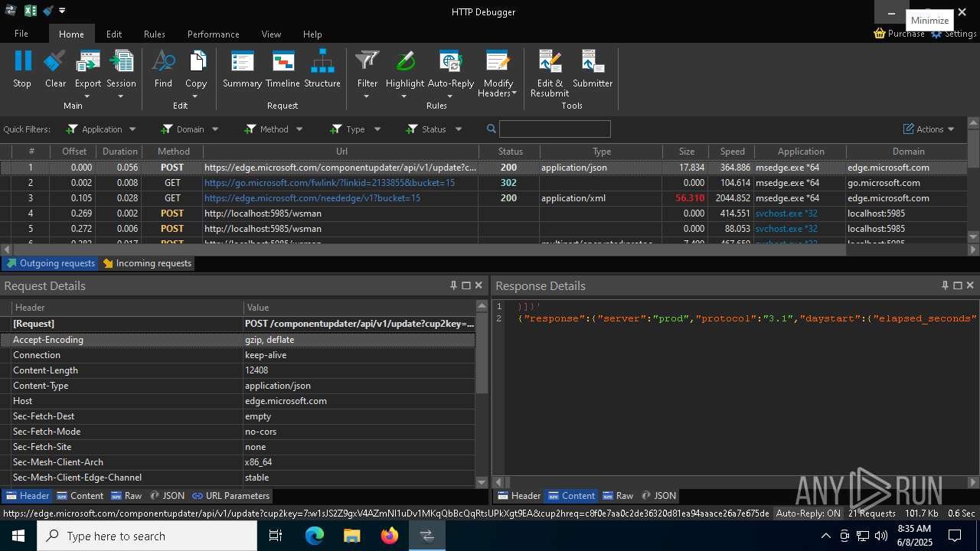Sort requests by Duration column
980x551 pixels.
(x=119, y=152)
